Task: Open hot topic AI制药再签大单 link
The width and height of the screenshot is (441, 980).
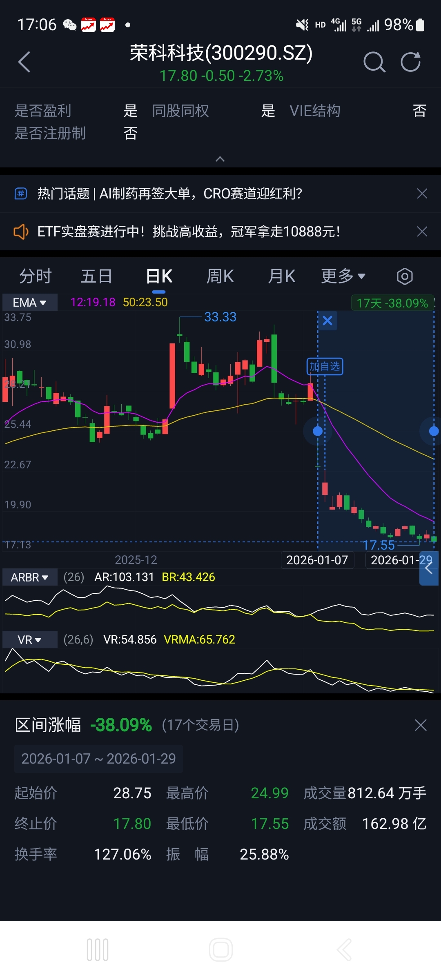Action: 170,193
